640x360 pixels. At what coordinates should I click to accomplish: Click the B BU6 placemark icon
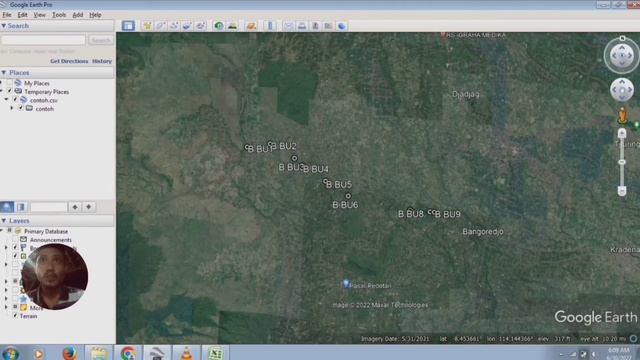click(348, 196)
